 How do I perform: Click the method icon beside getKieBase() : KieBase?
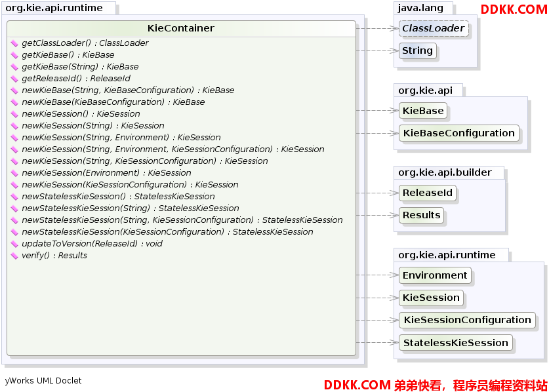tap(14, 55)
